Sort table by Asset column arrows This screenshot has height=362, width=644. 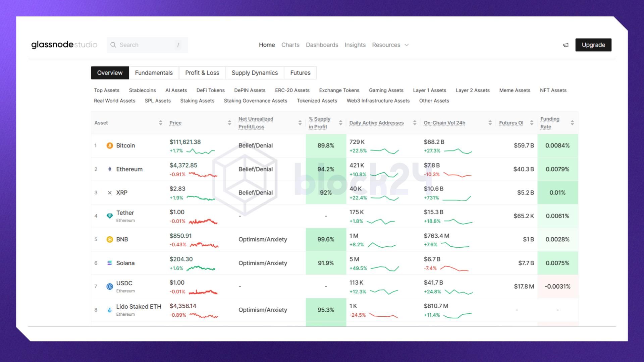161,123
